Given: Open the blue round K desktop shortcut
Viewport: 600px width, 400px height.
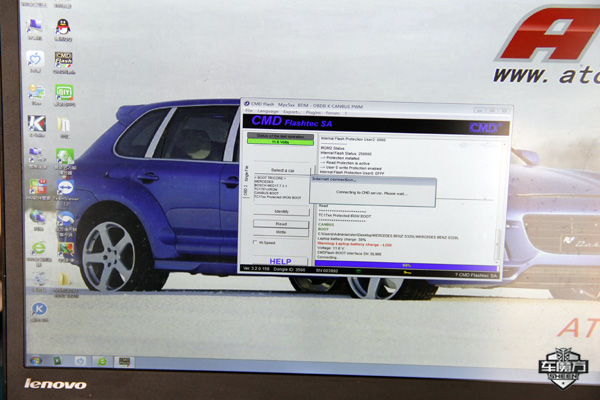Looking at the screenshot, I should click(39, 312).
